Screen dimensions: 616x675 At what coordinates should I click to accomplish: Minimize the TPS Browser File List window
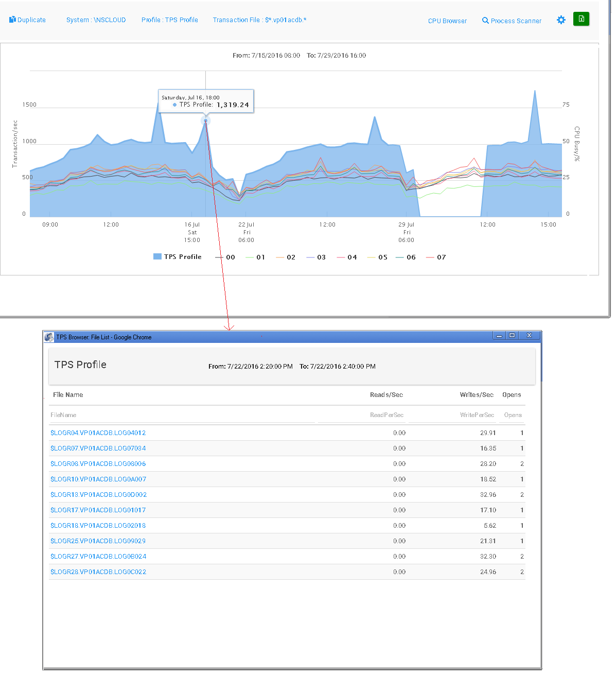click(499, 336)
